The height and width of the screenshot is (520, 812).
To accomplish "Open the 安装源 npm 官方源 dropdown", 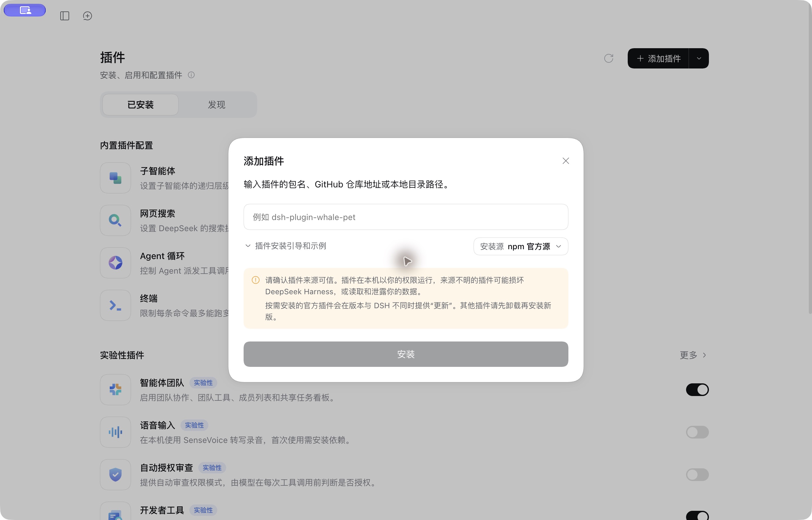I will [x=521, y=246].
